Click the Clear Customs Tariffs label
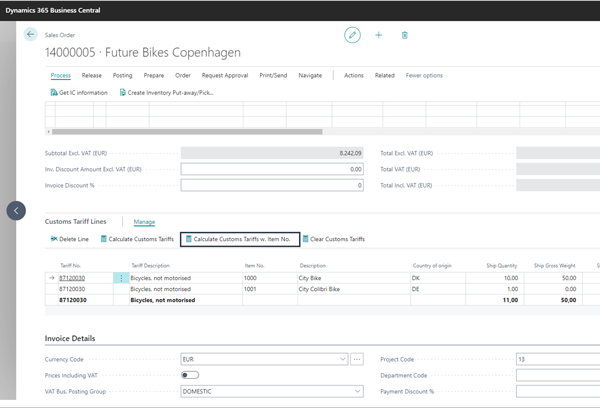Viewport: 600px width, 408px height. (x=338, y=239)
